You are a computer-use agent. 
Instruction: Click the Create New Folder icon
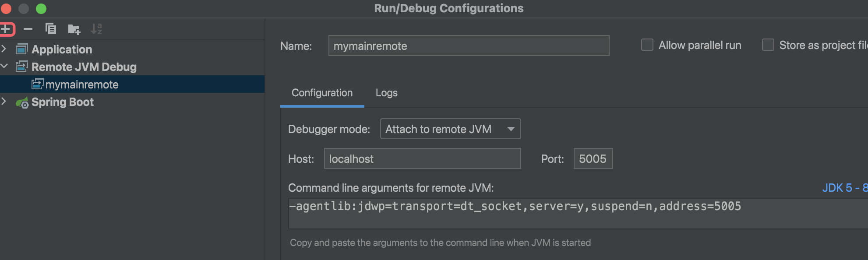pyautogui.click(x=74, y=29)
